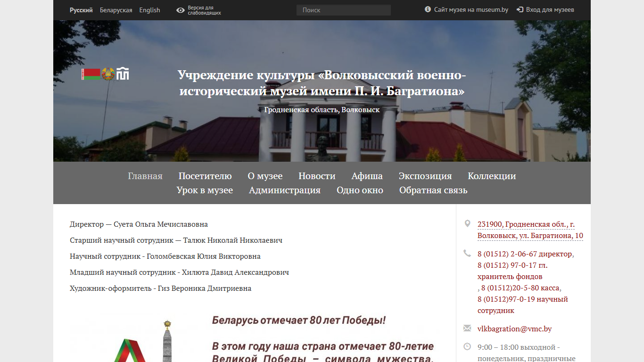Click the envelope icon beside email
This screenshot has width=644, height=362.
pyautogui.click(x=467, y=328)
